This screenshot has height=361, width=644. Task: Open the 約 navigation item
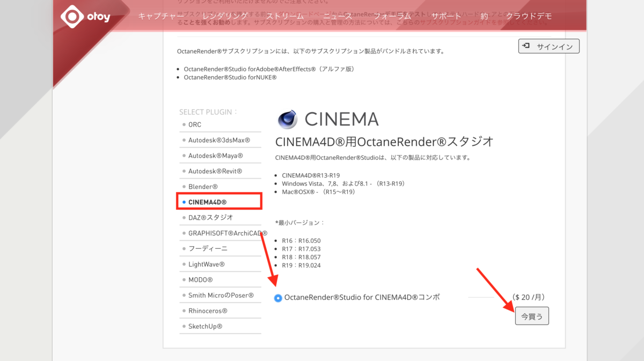(484, 16)
